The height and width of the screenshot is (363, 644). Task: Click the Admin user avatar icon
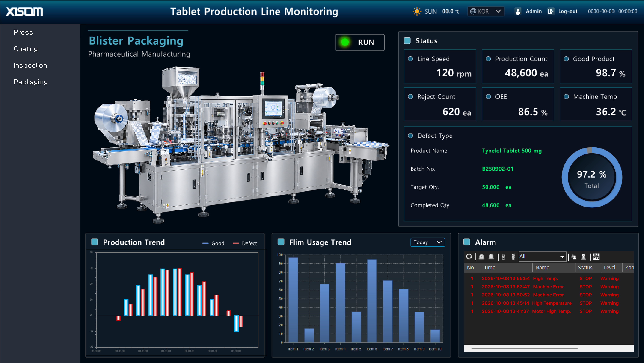(518, 12)
